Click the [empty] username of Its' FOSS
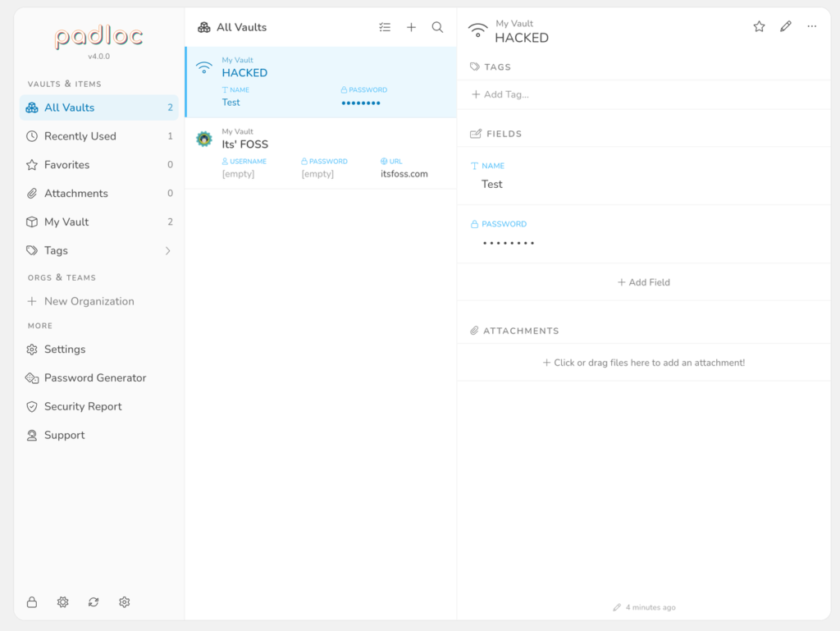 click(x=239, y=174)
